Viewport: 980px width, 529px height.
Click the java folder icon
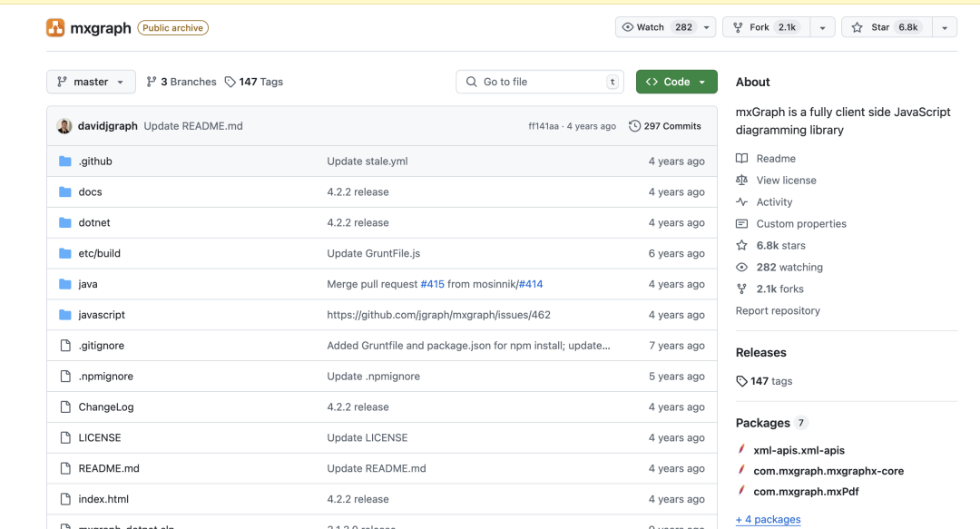[65, 284]
